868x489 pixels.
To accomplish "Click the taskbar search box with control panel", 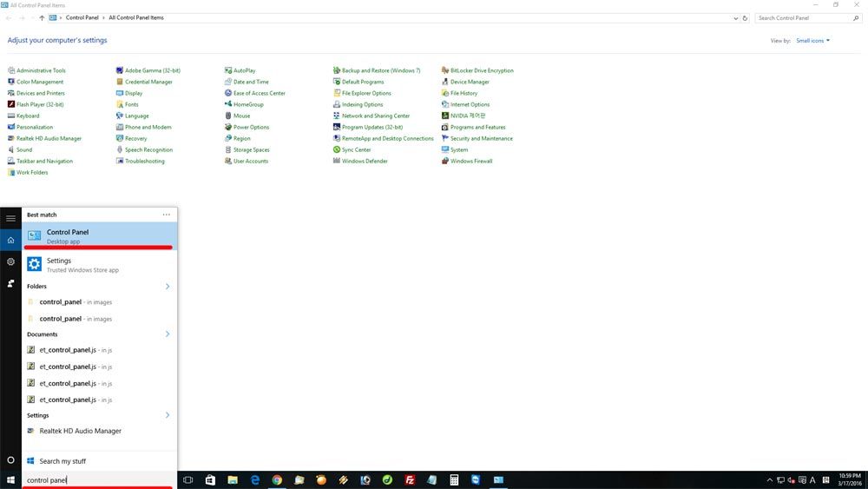I will 100,479.
